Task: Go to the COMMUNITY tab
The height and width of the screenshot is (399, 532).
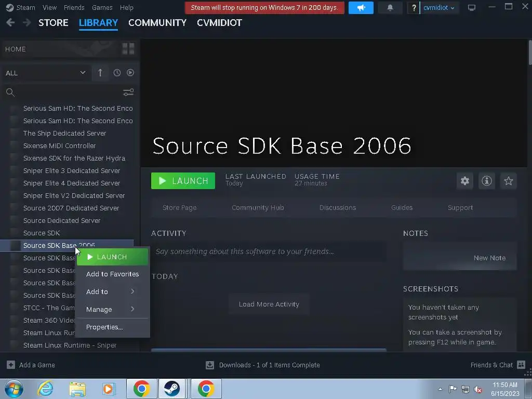Action: click(x=157, y=23)
